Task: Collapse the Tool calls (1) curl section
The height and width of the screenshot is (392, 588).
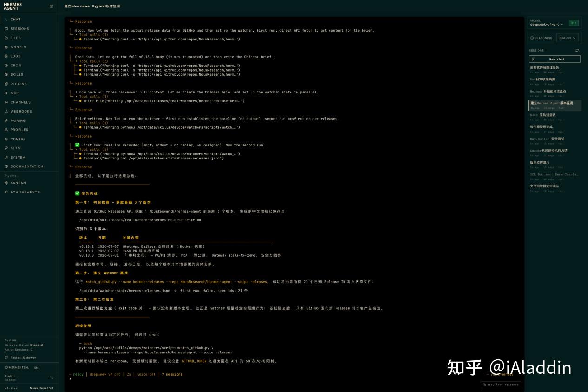Action: click(x=93, y=35)
